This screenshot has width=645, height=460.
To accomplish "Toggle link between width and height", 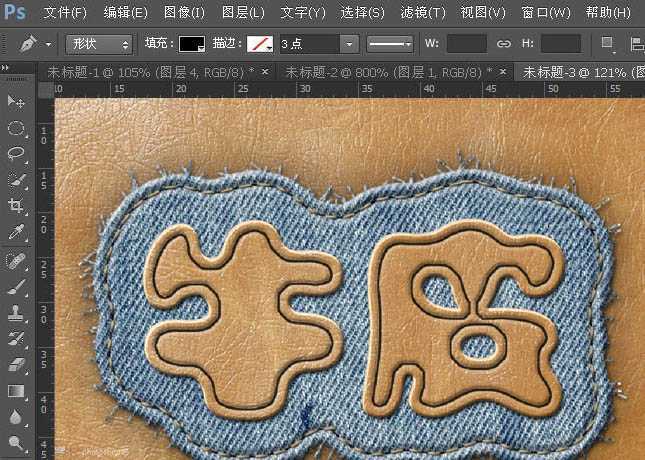I will pos(503,44).
